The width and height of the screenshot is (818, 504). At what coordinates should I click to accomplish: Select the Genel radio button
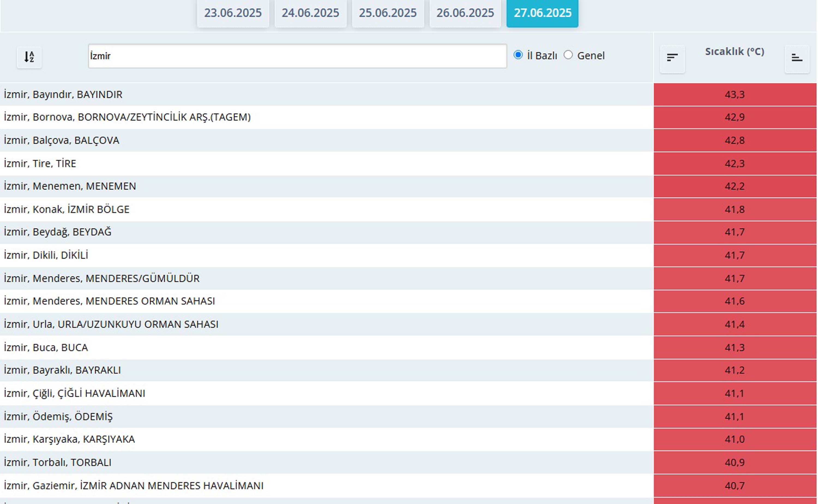[568, 55]
